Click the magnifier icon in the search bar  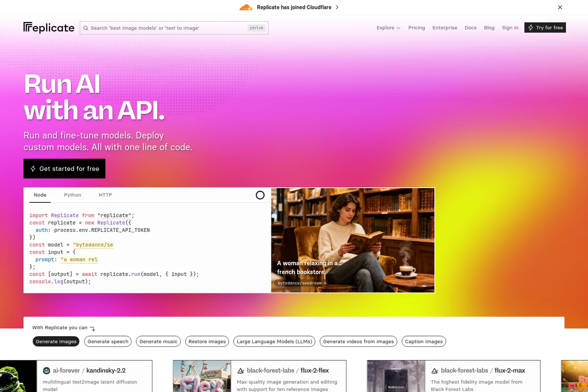(x=86, y=28)
